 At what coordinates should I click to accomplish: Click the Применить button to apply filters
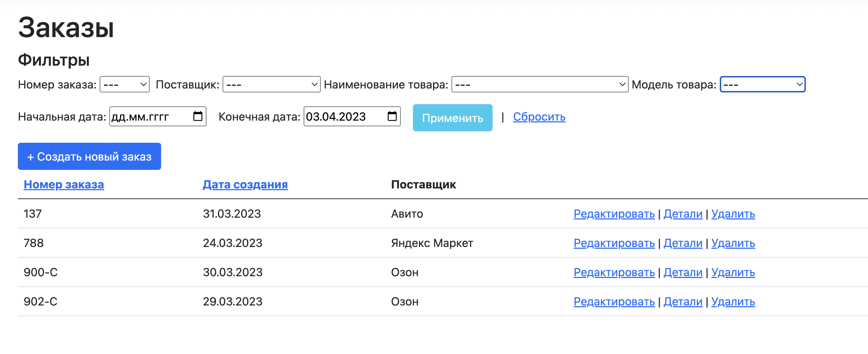(452, 117)
